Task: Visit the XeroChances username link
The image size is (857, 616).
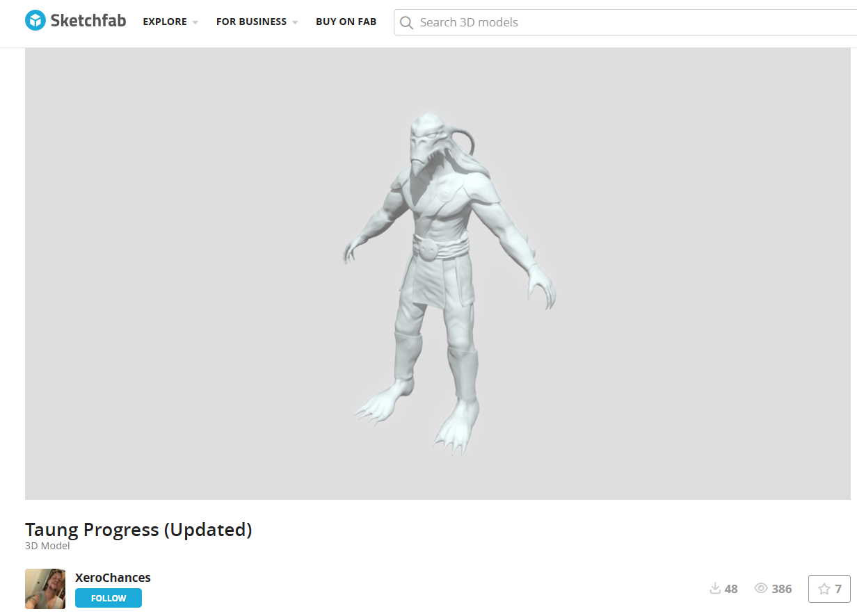Action: pyautogui.click(x=113, y=578)
